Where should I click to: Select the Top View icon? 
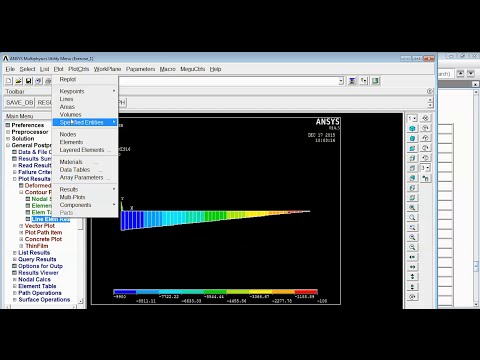pos(412,168)
